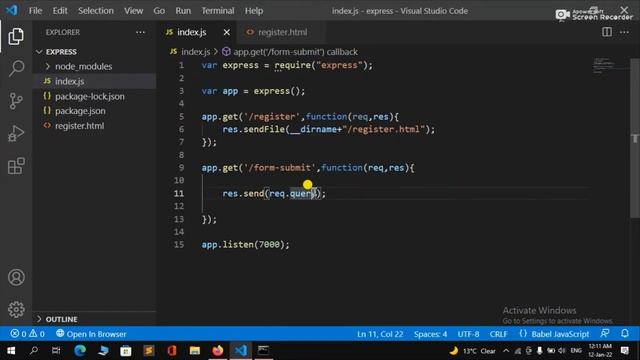Change line ending via CRLF status item
640x360 pixels.
498,334
